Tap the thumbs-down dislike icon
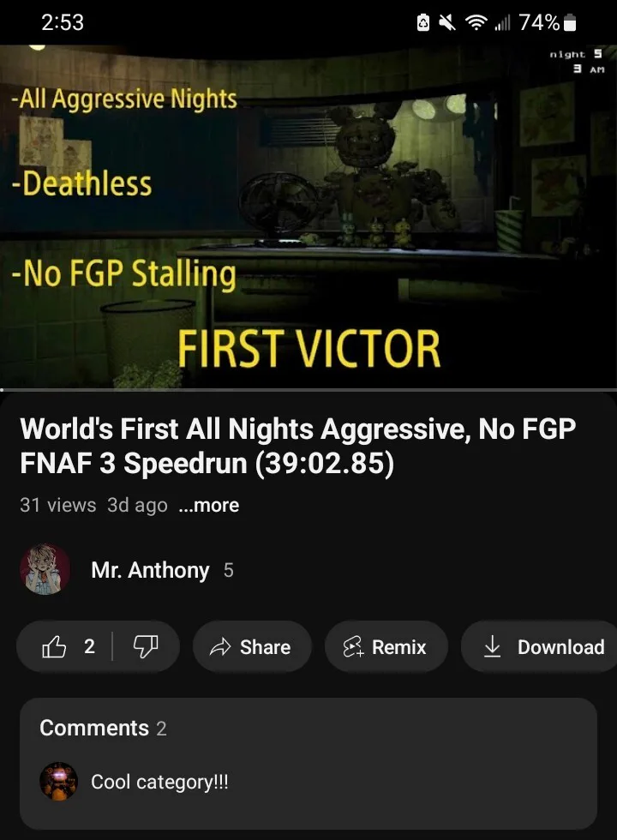Image resolution: width=617 pixels, height=840 pixels. tap(145, 646)
